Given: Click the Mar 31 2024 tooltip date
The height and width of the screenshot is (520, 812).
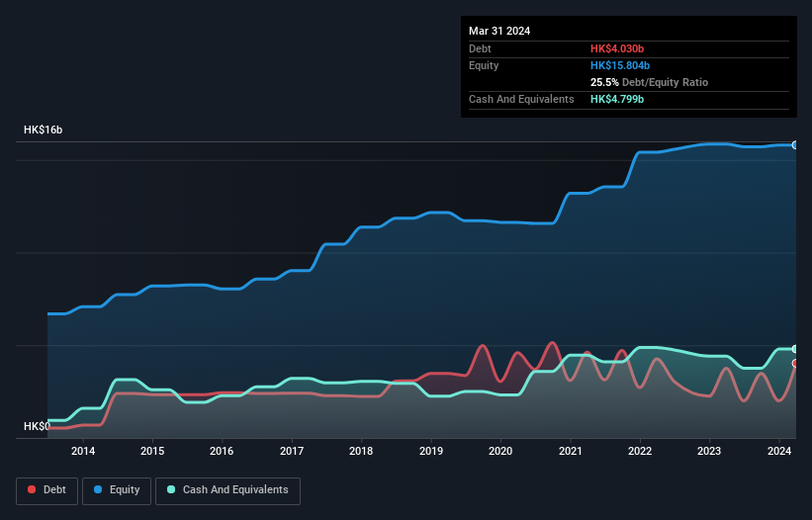Looking at the screenshot, I should (x=499, y=31).
